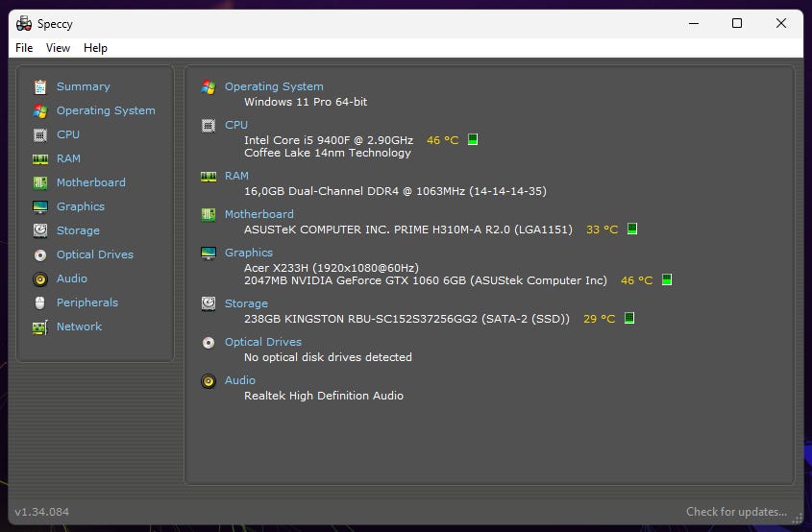This screenshot has height=532, width=812.
Task: Click the Optical Drives disc icon in sidebar
Action: pyautogui.click(x=39, y=255)
